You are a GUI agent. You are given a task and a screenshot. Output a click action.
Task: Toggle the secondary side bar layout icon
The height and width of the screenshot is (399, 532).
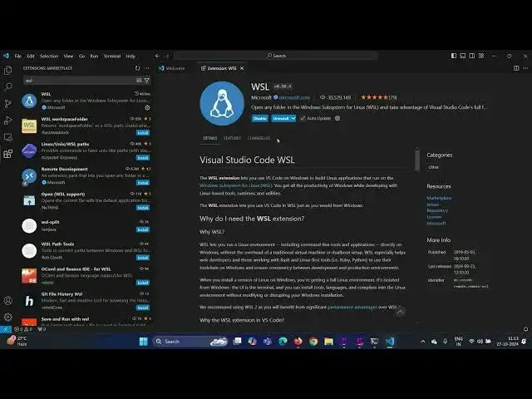point(472,56)
